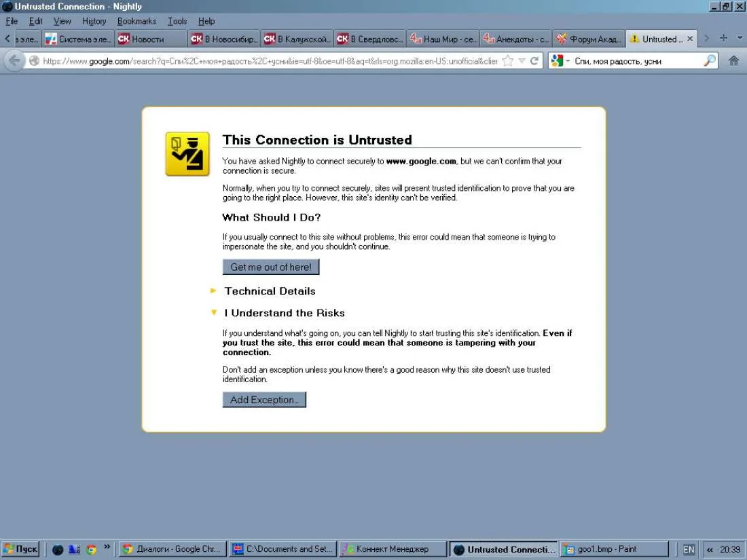
Task: Click Get me out of here! button
Action: pos(271,267)
